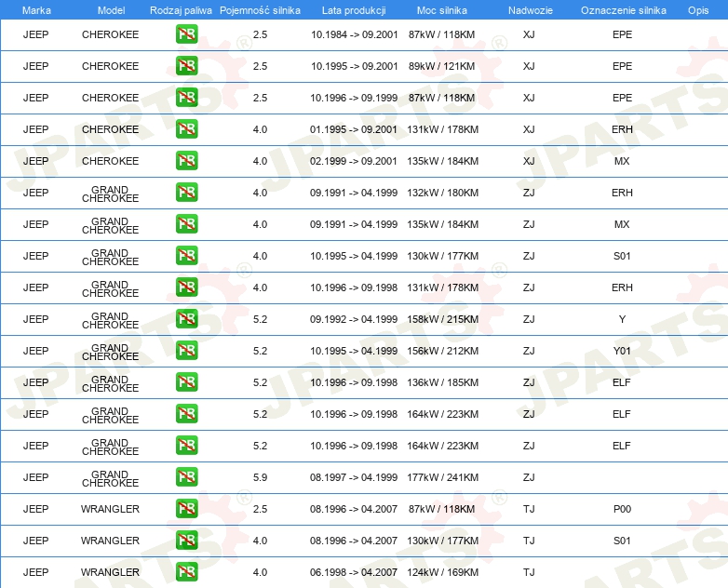The image size is (728, 588).
Task: Click GRAND CHEROKEE in the 158kW / 215KM row
Action: pyautogui.click(x=110, y=320)
